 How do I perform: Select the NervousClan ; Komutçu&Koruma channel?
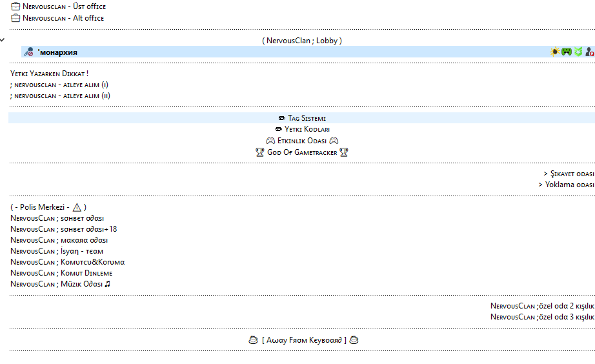click(68, 262)
